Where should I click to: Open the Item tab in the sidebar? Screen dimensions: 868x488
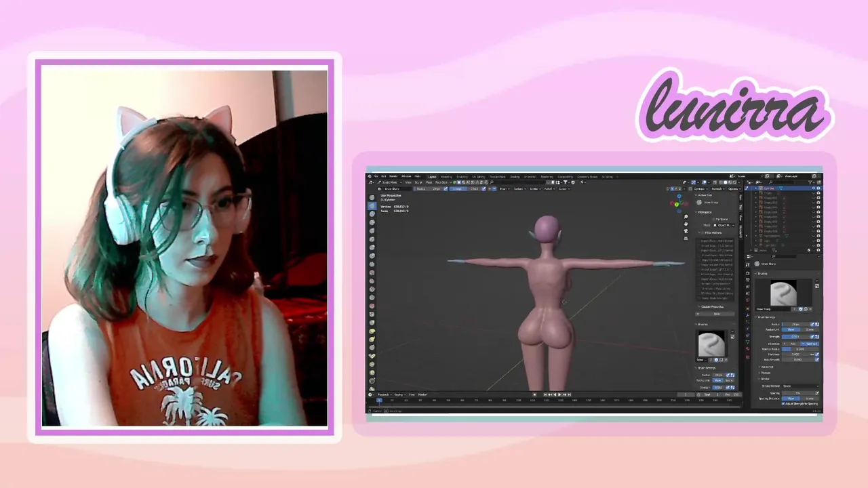point(741,197)
